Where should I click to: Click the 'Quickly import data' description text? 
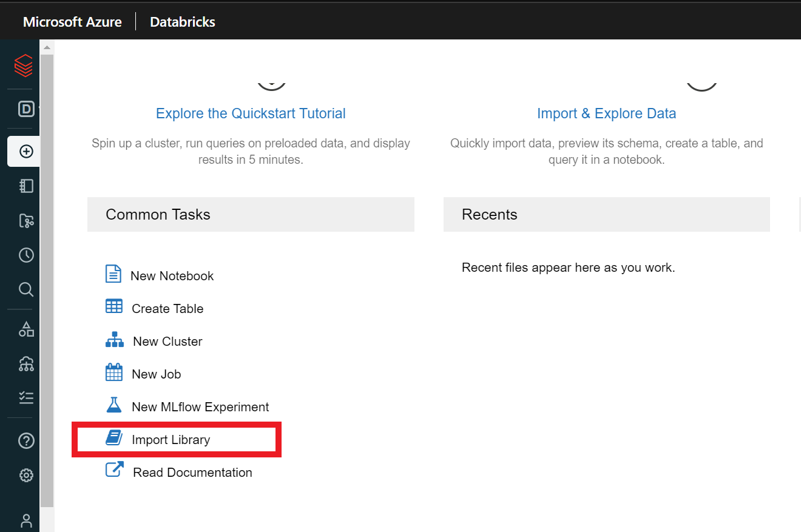(606, 152)
